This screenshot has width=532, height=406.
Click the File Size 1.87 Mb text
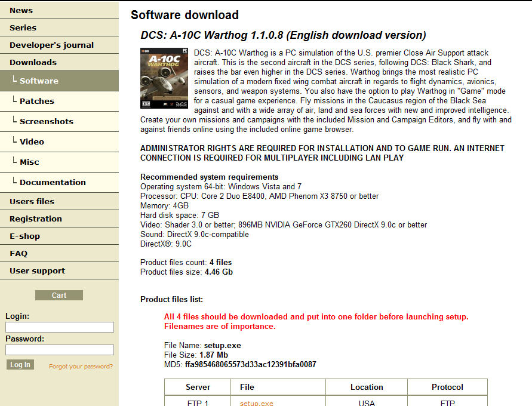pos(196,355)
